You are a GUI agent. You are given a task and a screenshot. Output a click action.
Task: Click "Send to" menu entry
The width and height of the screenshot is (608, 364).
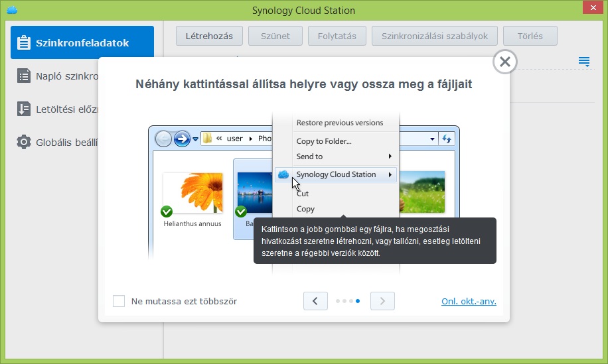click(x=309, y=156)
